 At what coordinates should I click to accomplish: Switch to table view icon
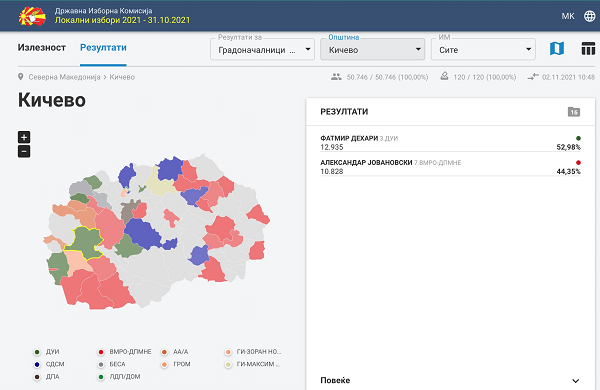pos(588,49)
